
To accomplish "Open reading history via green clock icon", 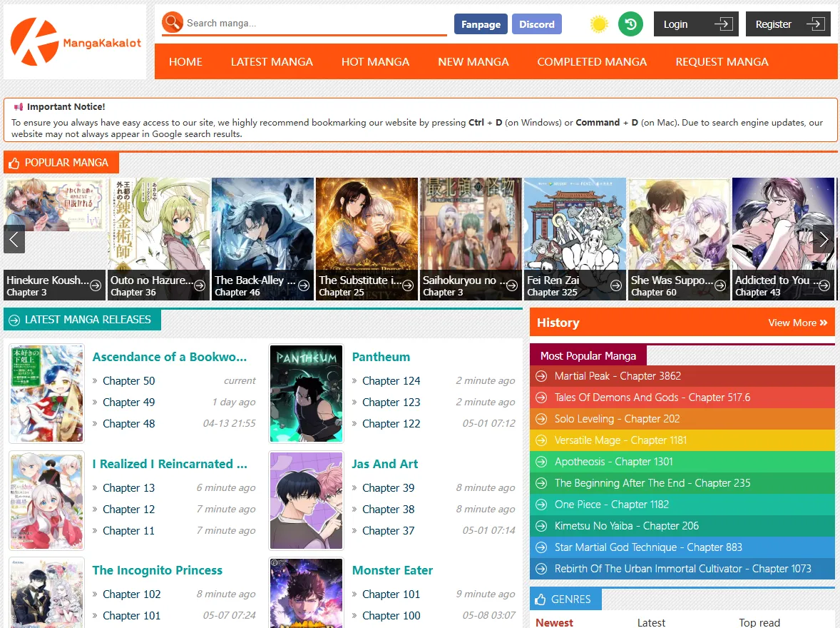I will (x=630, y=24).
